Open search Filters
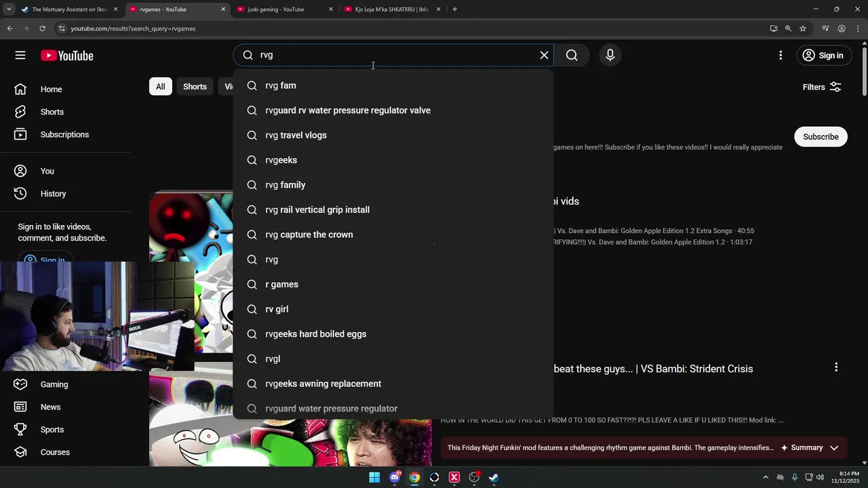 click(822, 87)
